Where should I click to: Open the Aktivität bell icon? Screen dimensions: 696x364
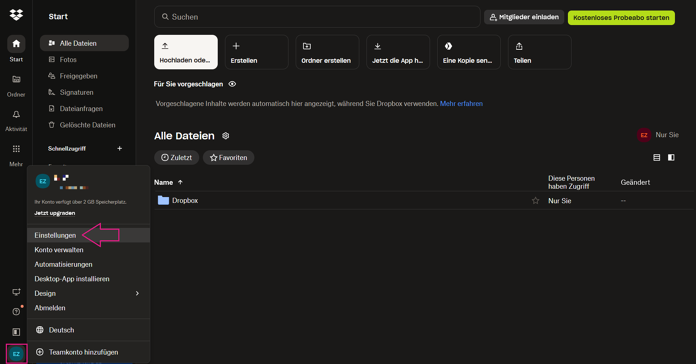[16, 120]
